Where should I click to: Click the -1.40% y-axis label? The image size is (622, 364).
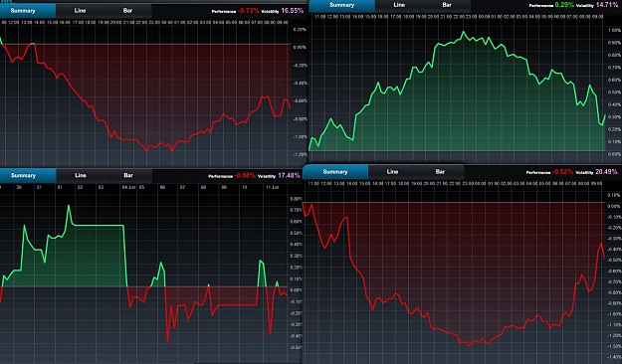point(614,357)
